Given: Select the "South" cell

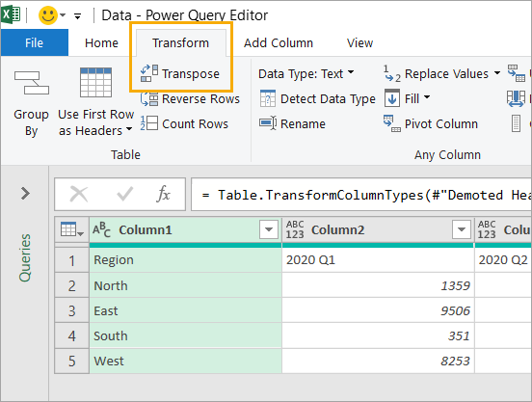Looking at the screenshot, I should [186, 335].
